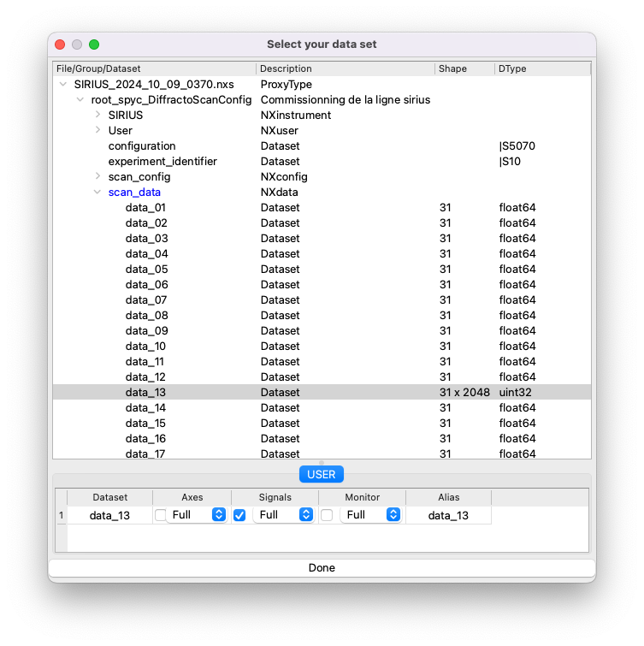The width and height of the screenshot is (644, 646).
Task: Expand the SIRIUS NXinstrument group
Action: (x=97, y=115)
